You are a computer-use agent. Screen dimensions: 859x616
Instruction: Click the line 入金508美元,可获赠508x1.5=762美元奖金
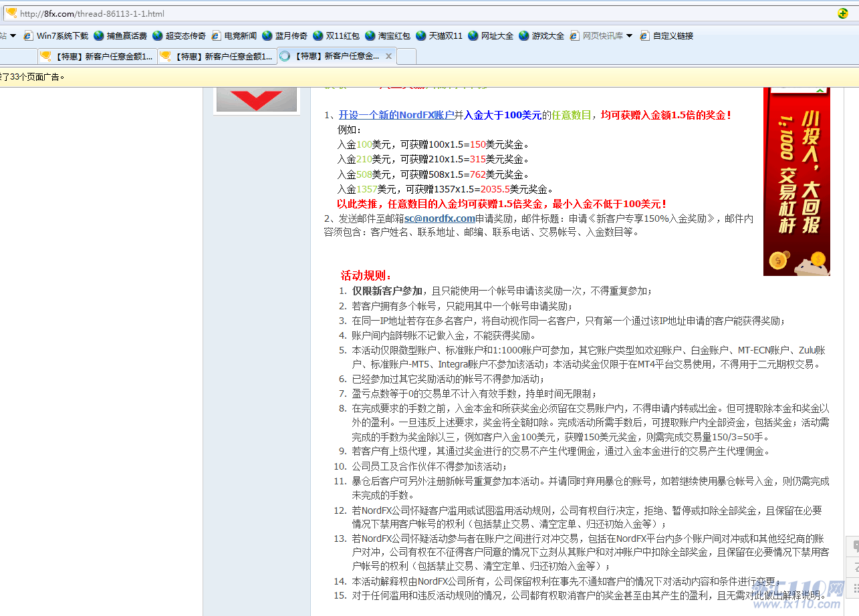[x=433, y=174]
